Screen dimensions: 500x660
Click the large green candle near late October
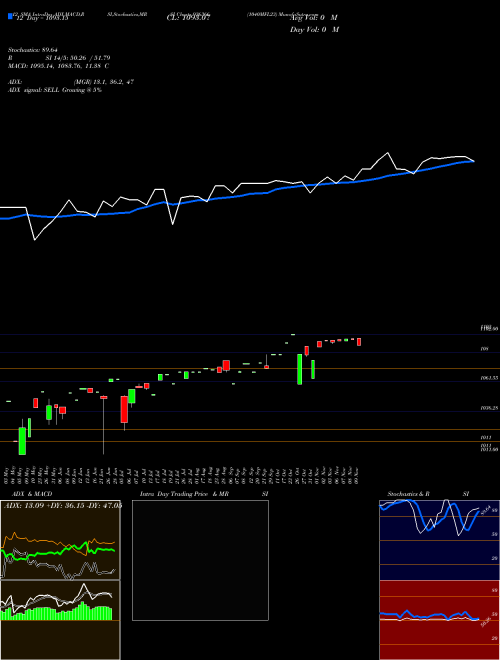(x=300, y=369)
